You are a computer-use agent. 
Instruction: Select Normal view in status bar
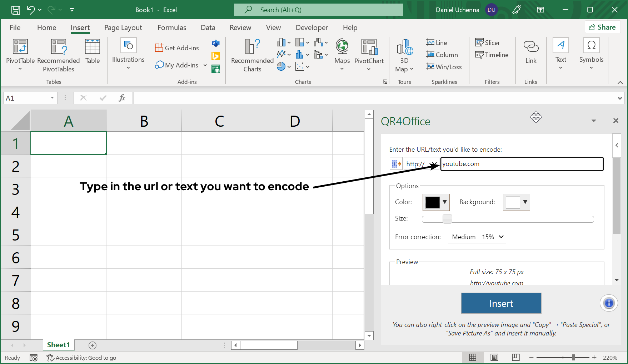[473, 358]
